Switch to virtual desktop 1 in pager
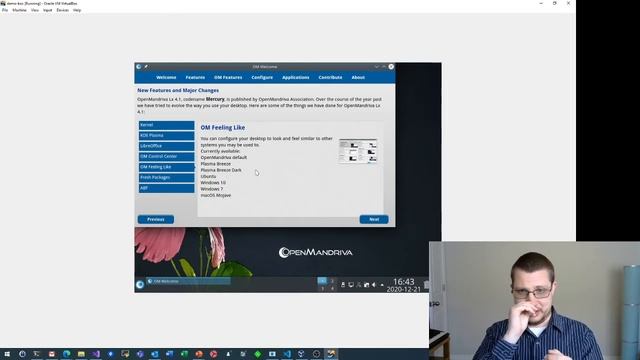640x360 pixels. click(x=322, y=281)
